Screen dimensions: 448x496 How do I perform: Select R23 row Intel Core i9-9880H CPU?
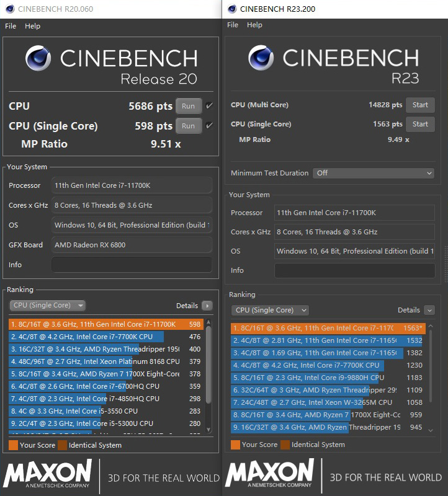point(328,378)
